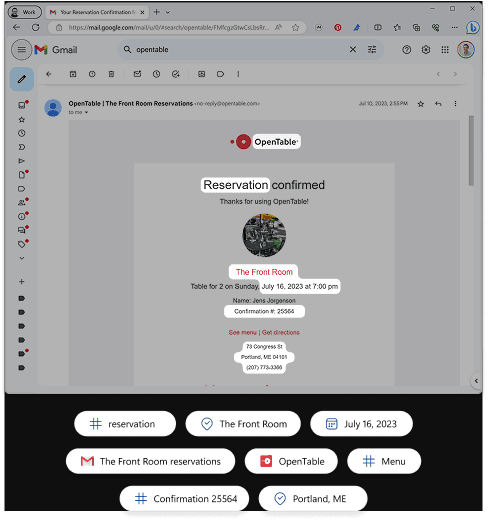Select the 'July 16, 2023' chip
The image size is (488, 521).
point(361,424)
